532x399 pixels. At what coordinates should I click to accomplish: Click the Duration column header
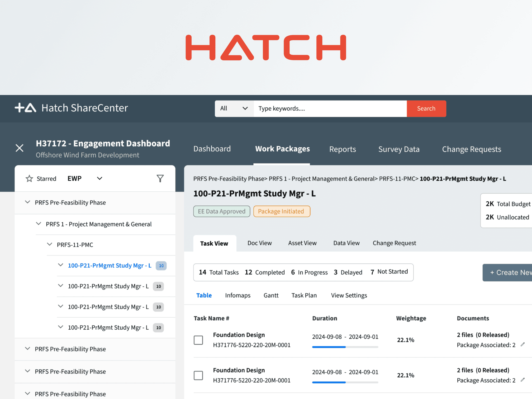[x=325, y=318]
